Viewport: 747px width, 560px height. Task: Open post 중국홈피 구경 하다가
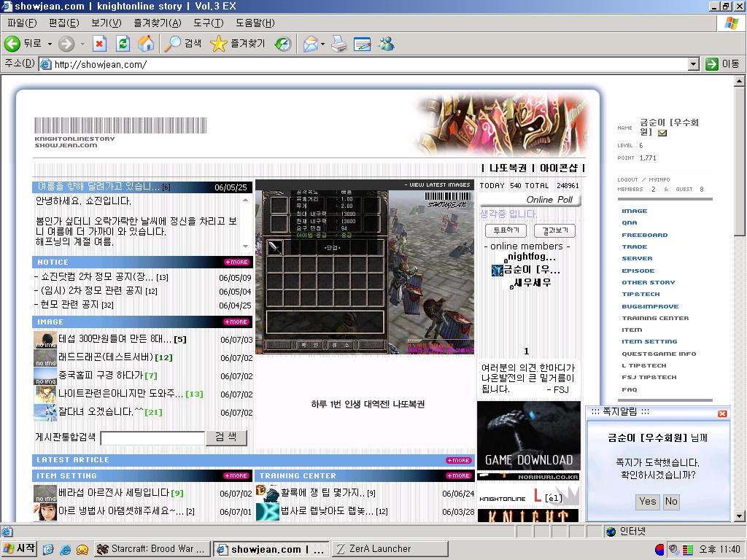point(101,376)
